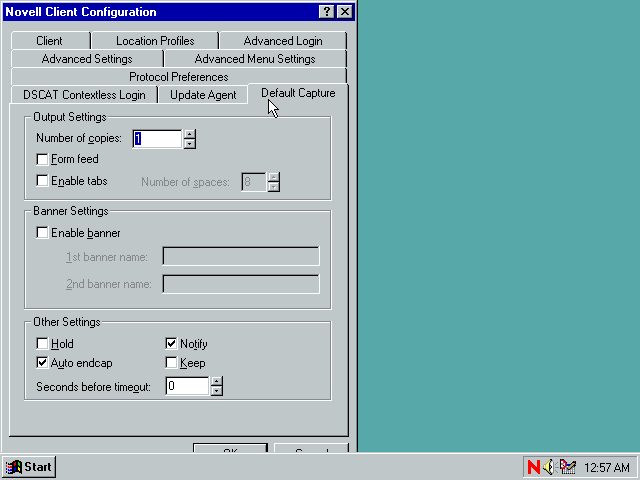Switch to the Client tab
This screenshot has height=480, width=640.
50,41
